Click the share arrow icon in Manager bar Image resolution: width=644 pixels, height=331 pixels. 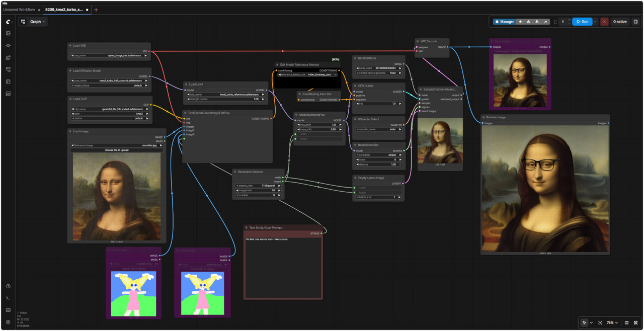tap(546, 22)
